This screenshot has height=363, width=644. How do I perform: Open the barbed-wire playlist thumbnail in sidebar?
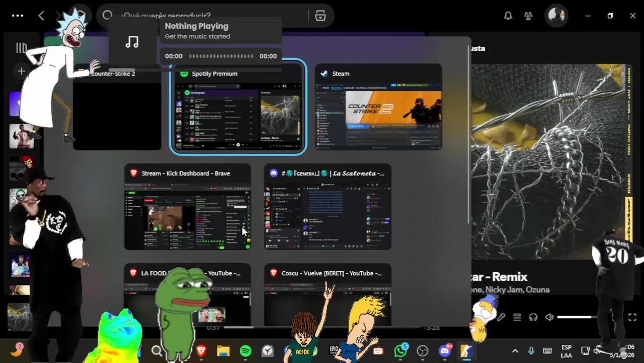(19, 317)
